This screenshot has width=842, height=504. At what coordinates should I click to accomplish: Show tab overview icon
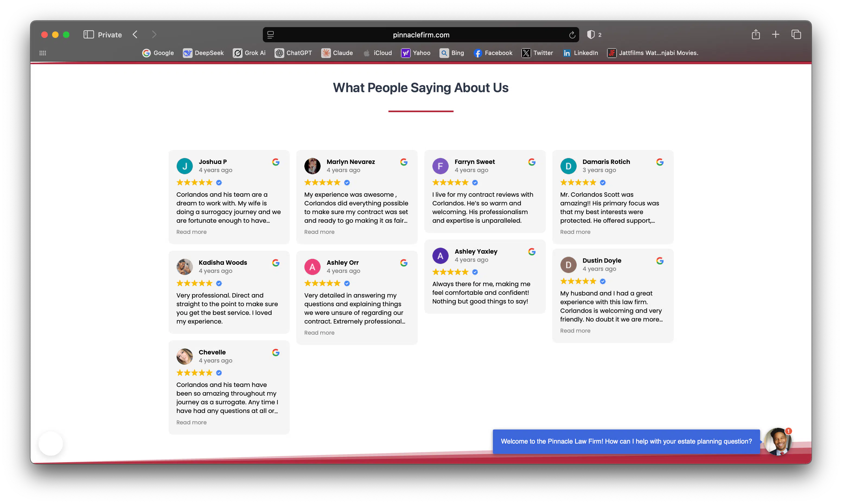pyautogui.click(x=796, y=34)
